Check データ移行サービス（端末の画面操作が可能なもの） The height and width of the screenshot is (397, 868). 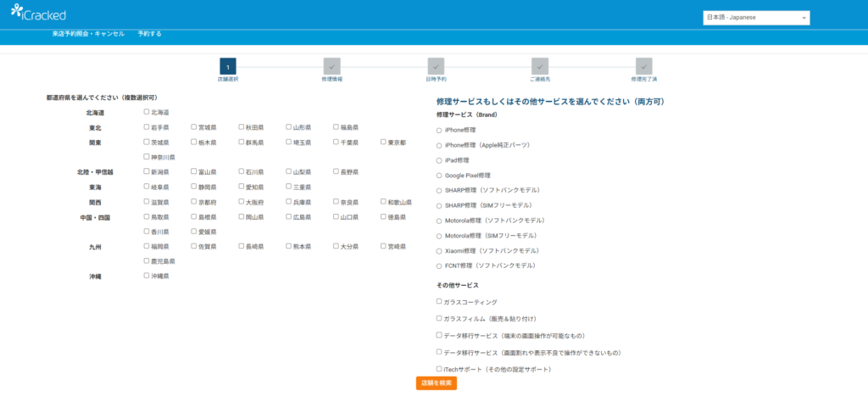click(x=439, y=335)
